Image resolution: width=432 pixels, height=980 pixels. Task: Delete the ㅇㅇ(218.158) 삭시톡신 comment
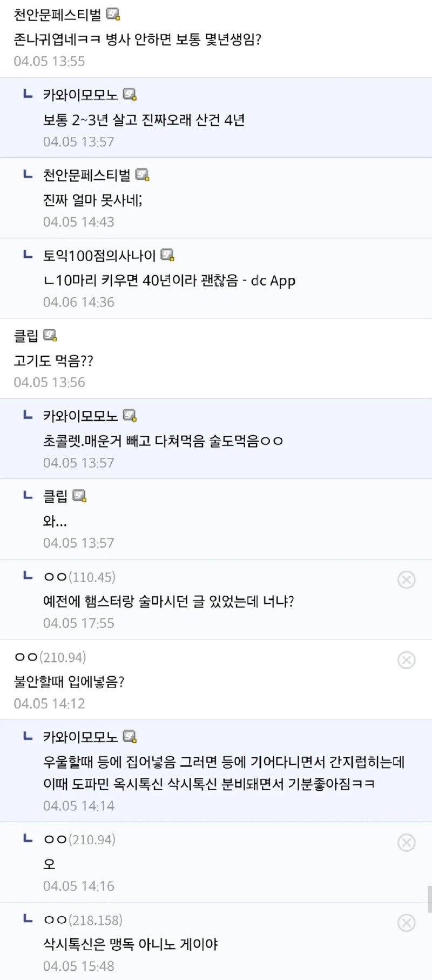pyautogui.click(x=406, y=923)
